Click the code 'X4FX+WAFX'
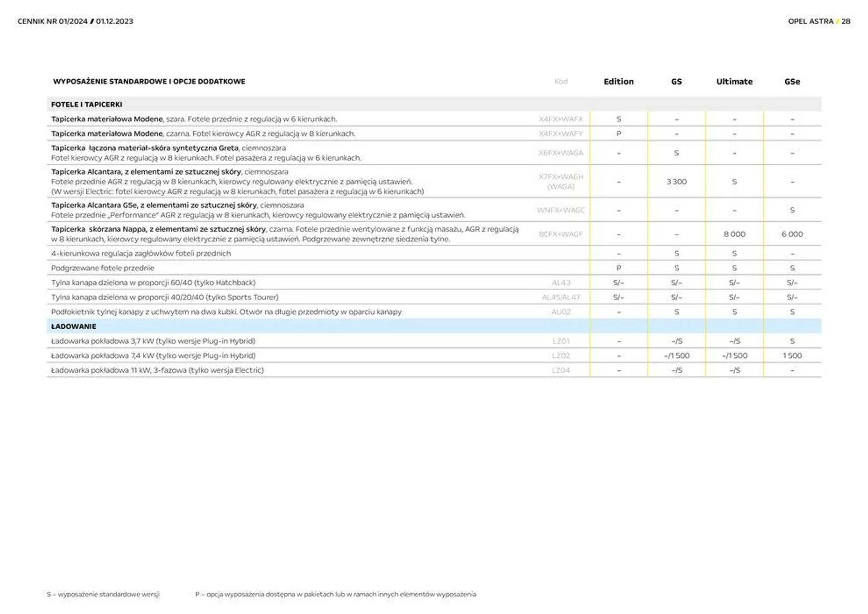Viewport: 868px width, 614px height. [x=561, y=119]
